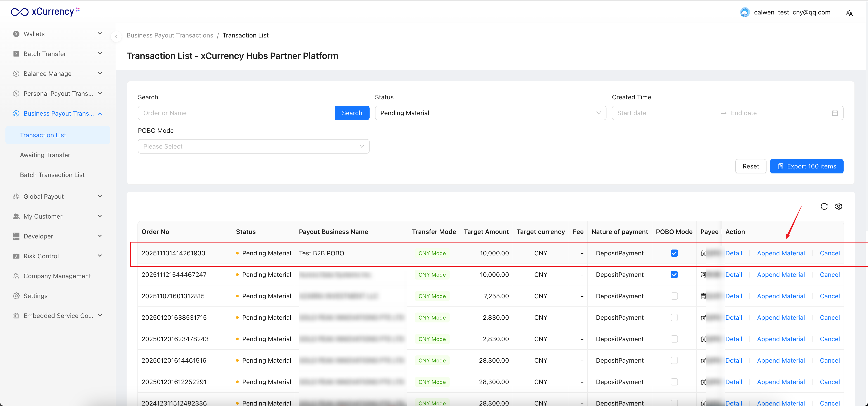The image size is (868, 406).
Task: Open Batch Transaction List menu item
Action: coord(52,175)
